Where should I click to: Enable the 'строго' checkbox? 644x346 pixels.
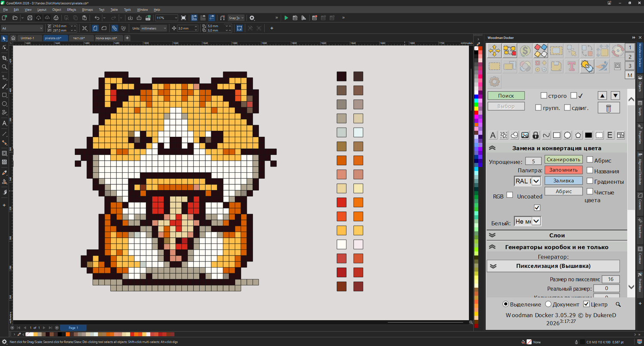pyautogui.click(x=544, y=96)
